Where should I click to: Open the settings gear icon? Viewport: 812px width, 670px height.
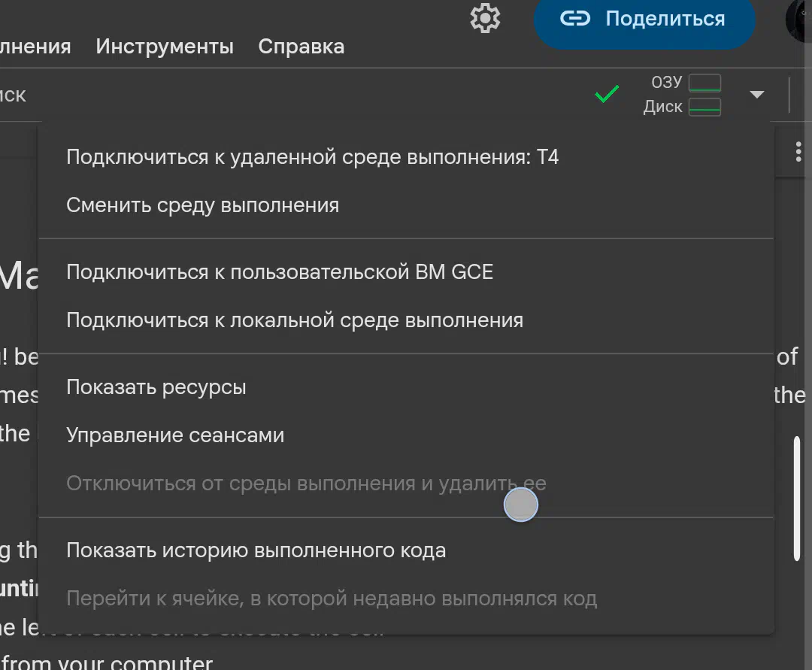(x=485, y=18)
